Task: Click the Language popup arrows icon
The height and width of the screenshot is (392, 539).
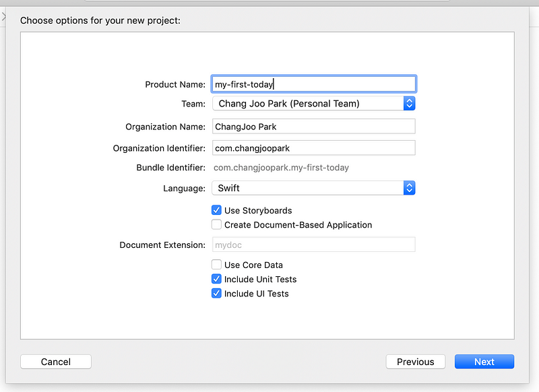Action: point(409,188)
